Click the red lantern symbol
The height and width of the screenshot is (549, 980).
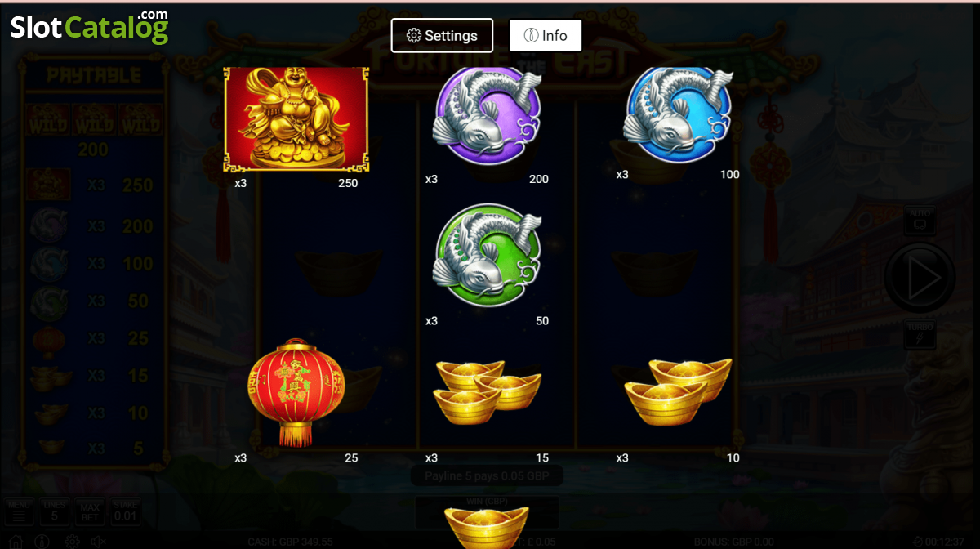pos(296,394)
